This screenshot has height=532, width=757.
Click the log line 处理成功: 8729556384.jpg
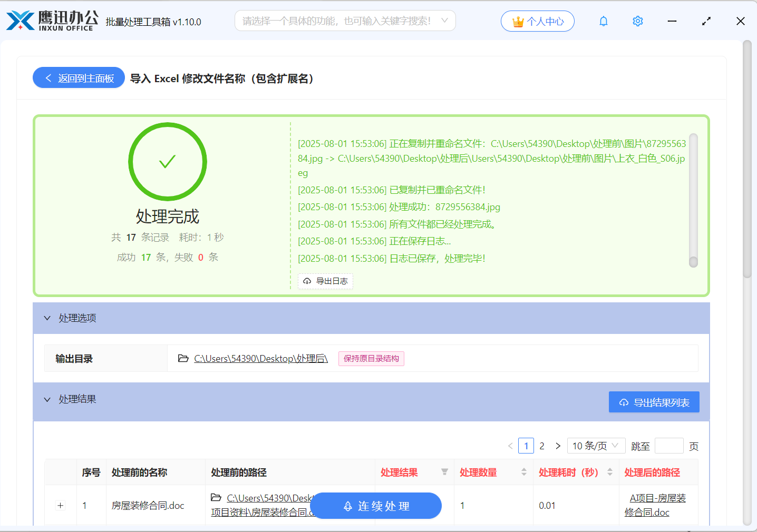[x=399, y=207]
